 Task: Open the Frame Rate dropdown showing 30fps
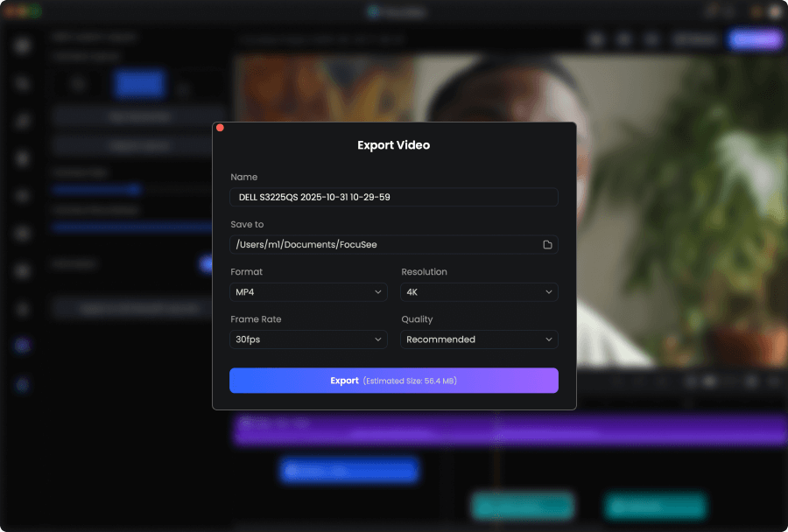coord(308,339)
